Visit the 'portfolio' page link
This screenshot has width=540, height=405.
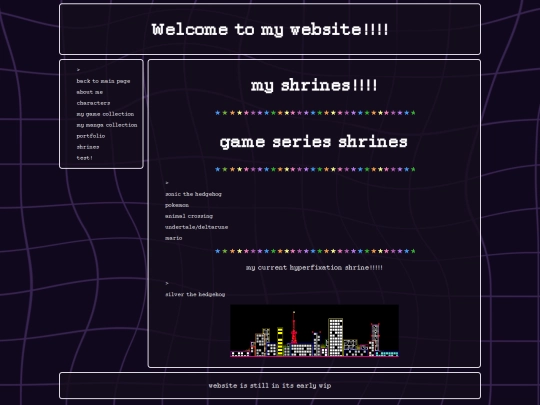[91, 136]
